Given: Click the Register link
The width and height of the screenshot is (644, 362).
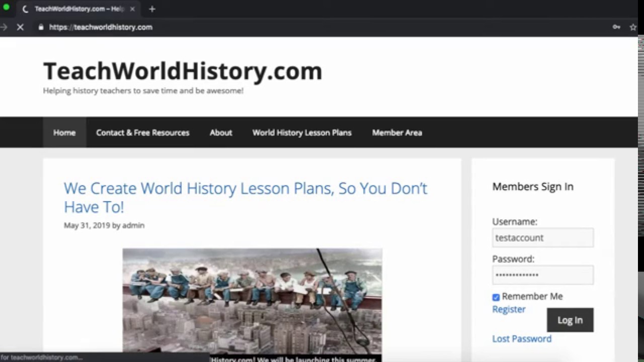Looking at the screenshot, I should [x=509, y=309].
